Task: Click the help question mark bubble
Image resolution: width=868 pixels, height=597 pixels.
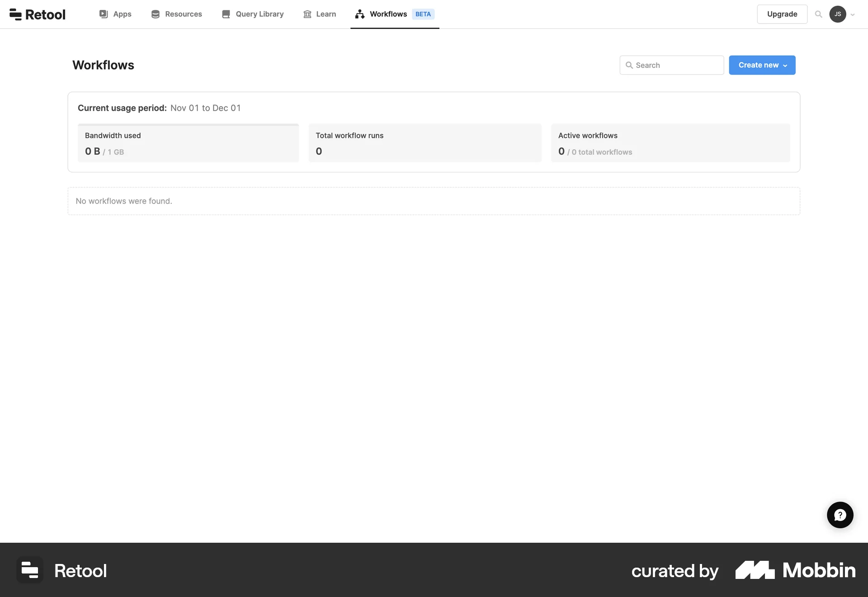Action: pyautogui.click(x=840, y=515)
